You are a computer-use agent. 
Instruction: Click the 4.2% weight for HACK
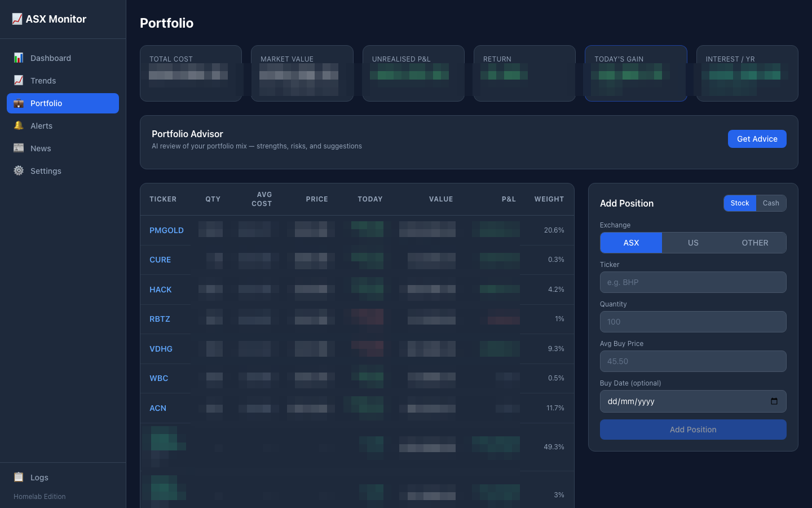coord(556,290)
